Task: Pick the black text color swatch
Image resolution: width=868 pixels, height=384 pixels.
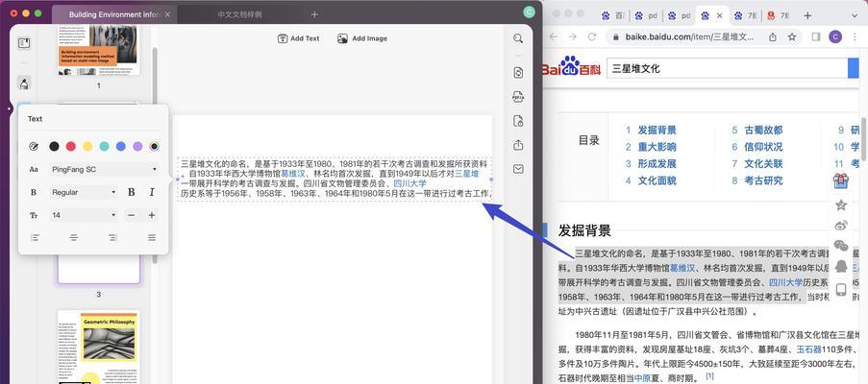Action: [x=54, y=147]
